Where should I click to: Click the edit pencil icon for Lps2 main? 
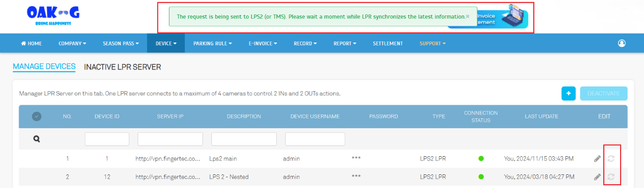[597, 159]
